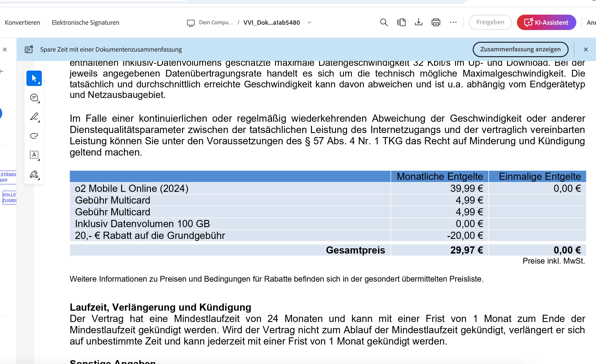Launch the KI-Assistent button
The image size is (596, 364).
(x=546, y=23)
